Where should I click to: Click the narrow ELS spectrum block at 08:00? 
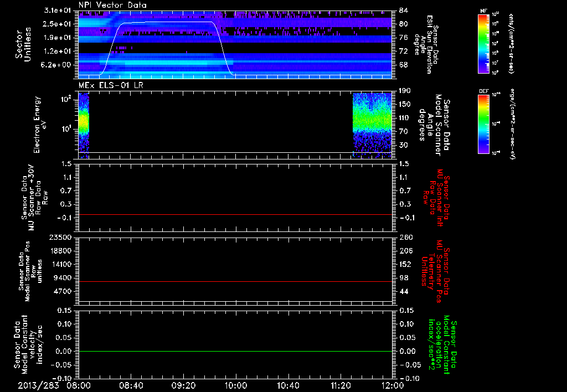click(x=84, y=125)
